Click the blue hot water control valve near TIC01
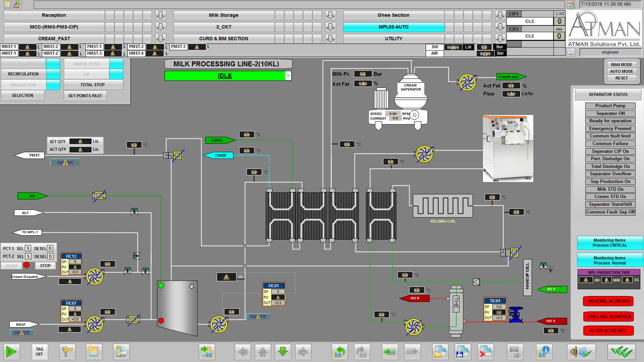The image size is (644, 362). [x=516, y=314]
